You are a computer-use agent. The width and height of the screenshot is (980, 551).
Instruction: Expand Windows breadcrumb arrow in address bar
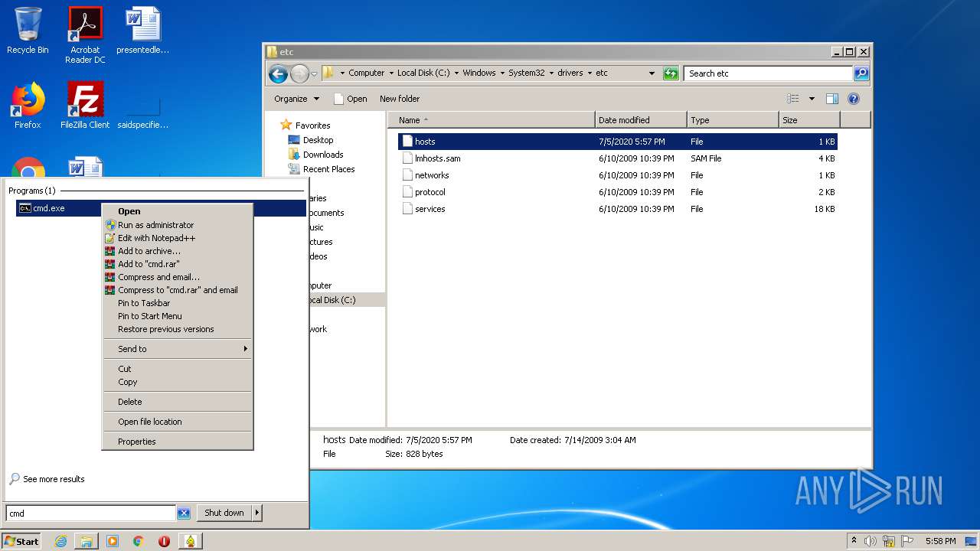pyautogui.click(x=502, y=73)
